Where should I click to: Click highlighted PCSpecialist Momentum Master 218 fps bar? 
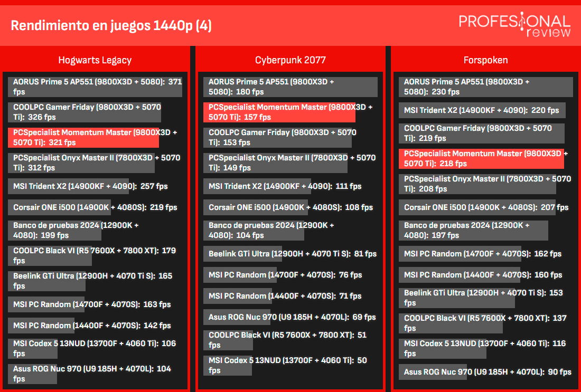pos(481,158)
